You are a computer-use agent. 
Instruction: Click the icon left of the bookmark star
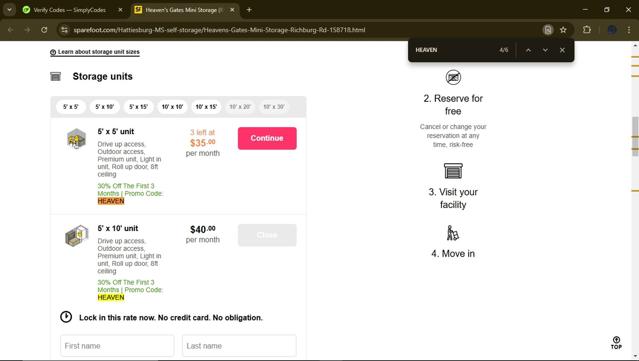click(x=548, y=30)
